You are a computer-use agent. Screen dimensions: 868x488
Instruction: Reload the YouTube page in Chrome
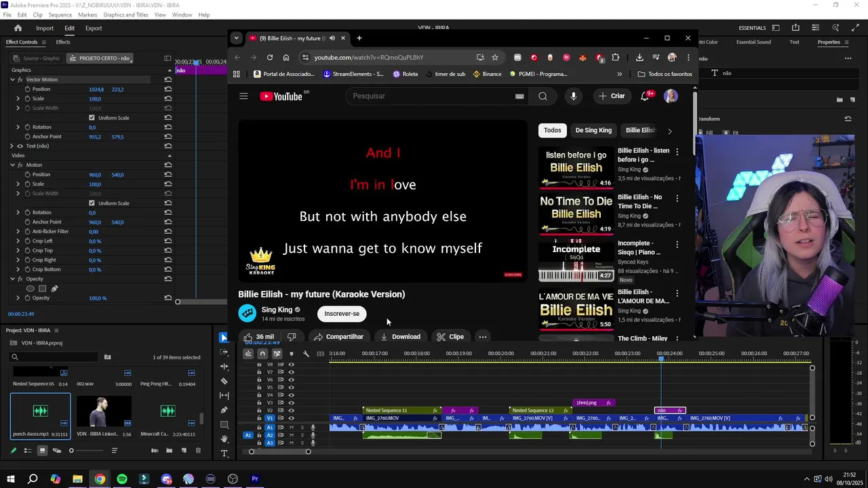tap(270, 58)
